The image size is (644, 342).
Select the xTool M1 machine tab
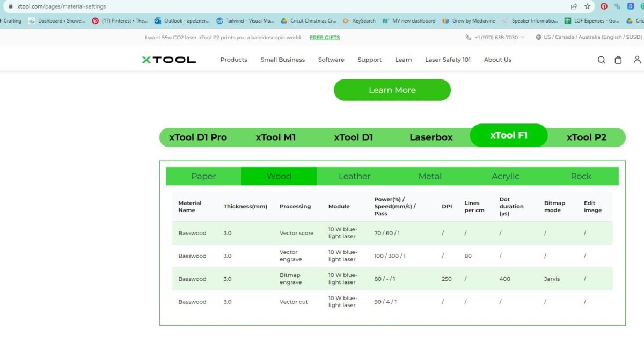(x=276, y=137)
